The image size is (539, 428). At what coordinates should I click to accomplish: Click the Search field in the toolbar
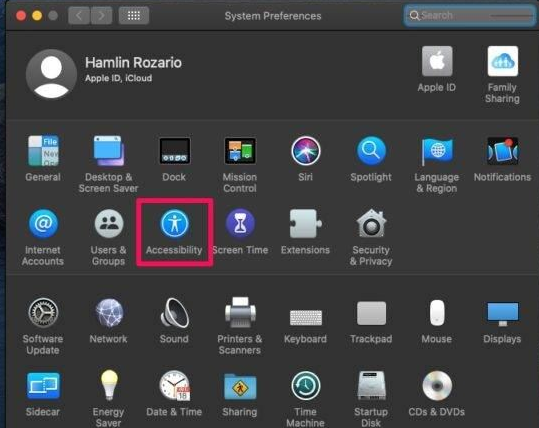coord(470,15)
